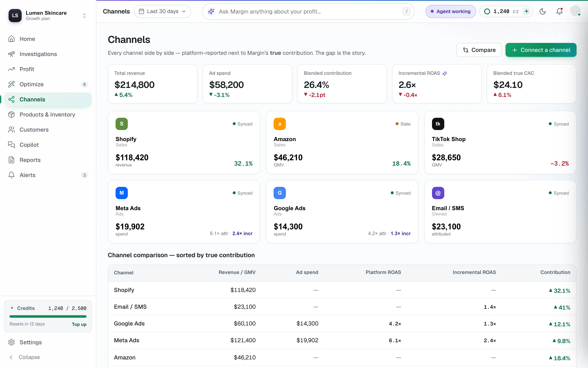
Task: Click Connect a channel button
Action: point(541,50)
